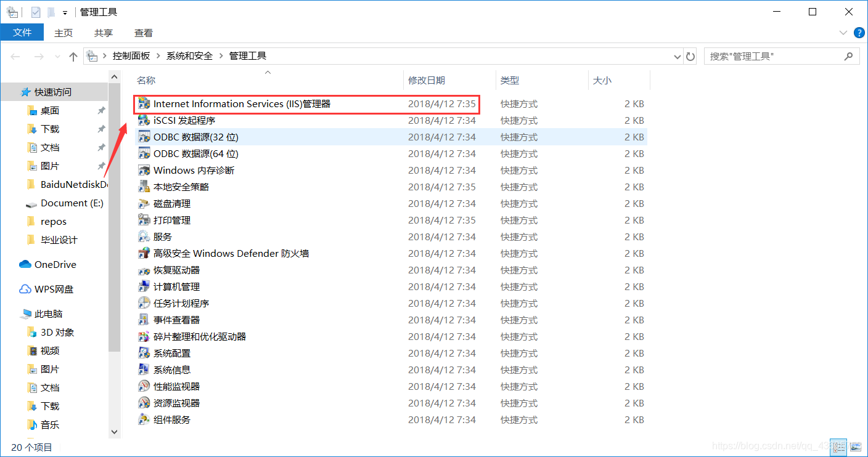Viewport: 868px width, 457px height.
Task: Open the BaiduNetdiskDownload folder in sidebar
Action: pyautogui.click(x=67, y=184)
